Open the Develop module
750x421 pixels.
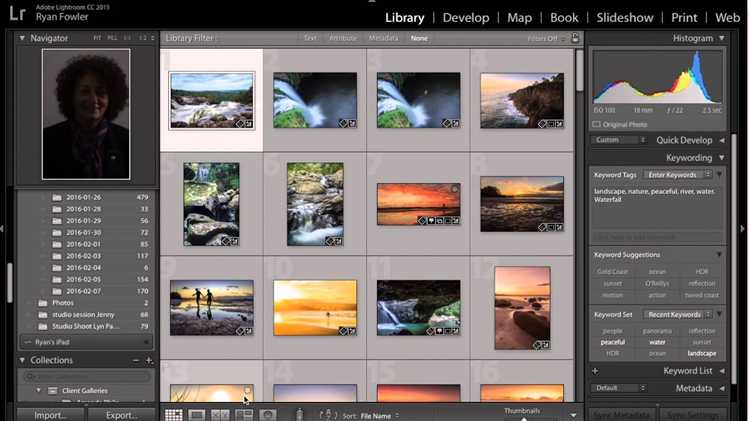[x=466, y=18]
